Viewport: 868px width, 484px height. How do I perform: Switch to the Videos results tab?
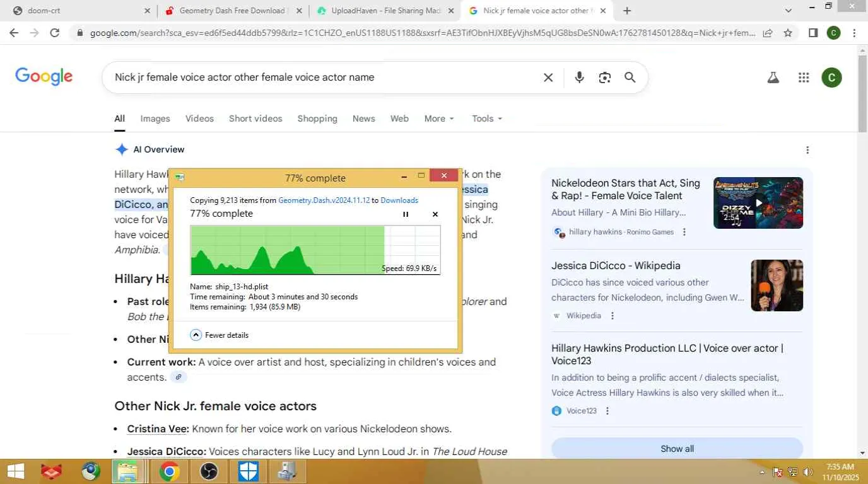pyautogui.click(x=199, y=118)
